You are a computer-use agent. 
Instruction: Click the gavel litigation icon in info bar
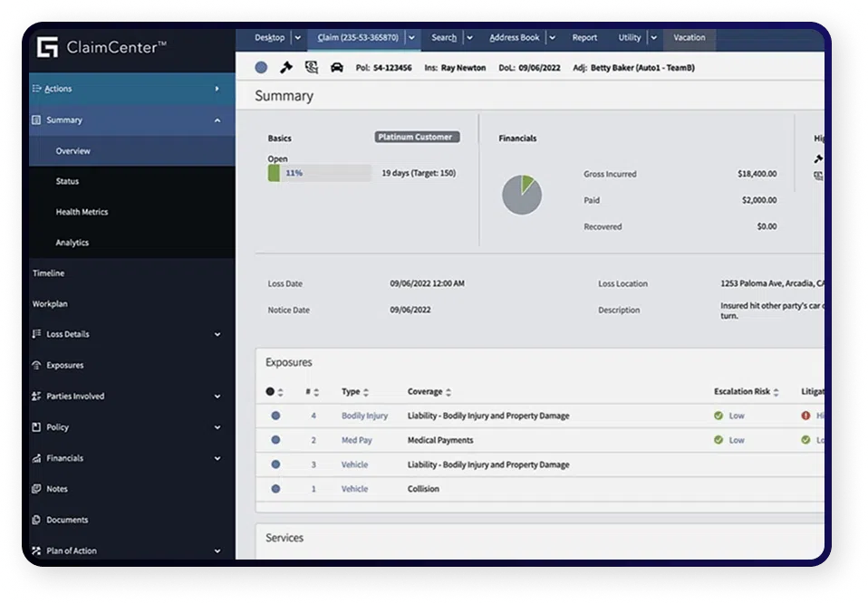pos(286,68)
